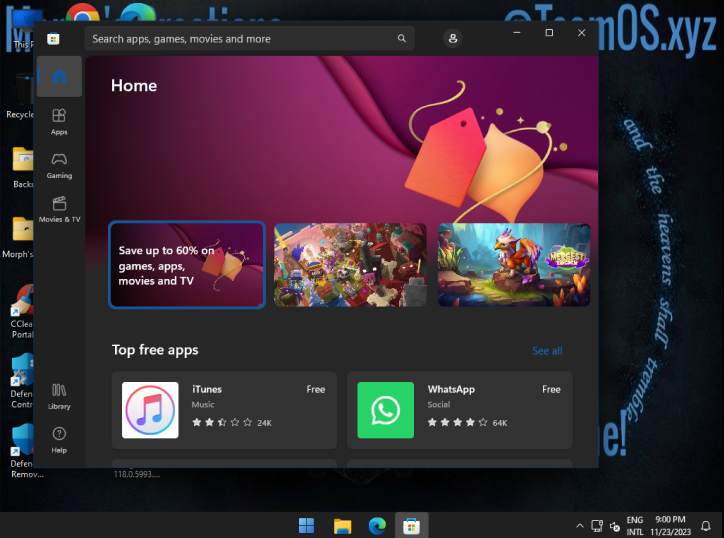
Task: Open the Windows Start button
Action: pos(307,525)
